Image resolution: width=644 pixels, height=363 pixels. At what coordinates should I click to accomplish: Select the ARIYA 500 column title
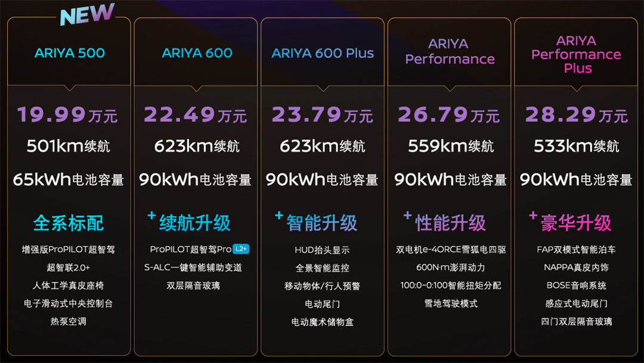pyautogui.click(x=69, y=53)
